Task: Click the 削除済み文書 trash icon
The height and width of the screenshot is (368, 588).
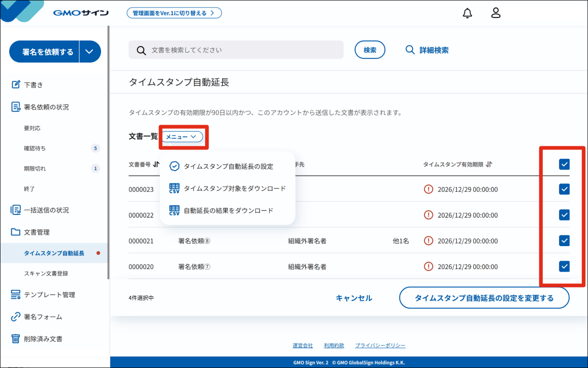Action: [16, 339]
